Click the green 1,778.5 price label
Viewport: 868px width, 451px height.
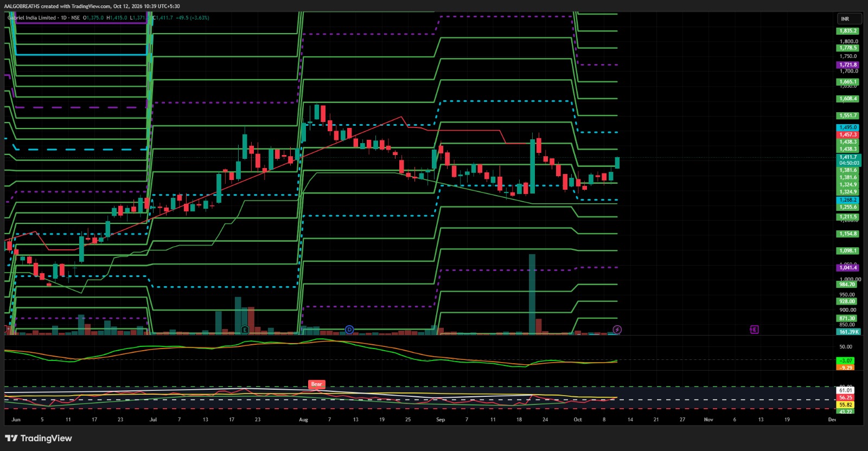[848, 48]
